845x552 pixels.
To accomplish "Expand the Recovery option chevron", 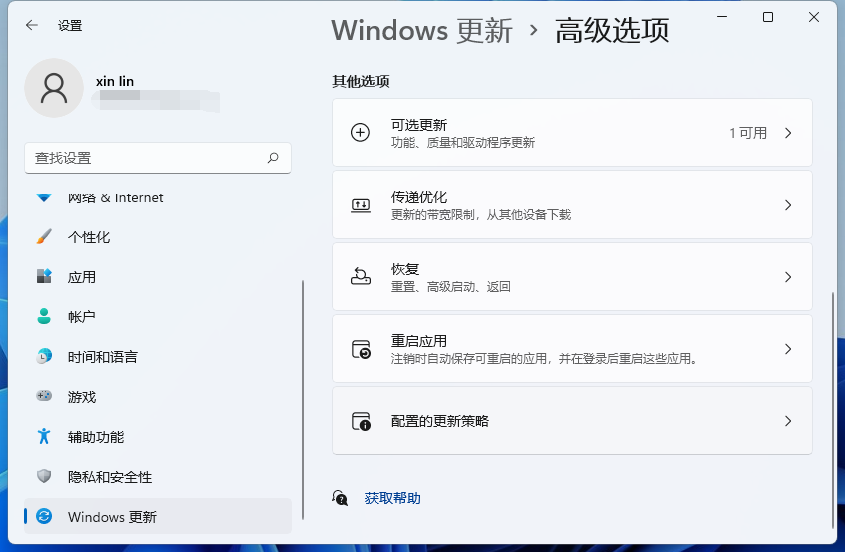I will click(x=788, y=277).
